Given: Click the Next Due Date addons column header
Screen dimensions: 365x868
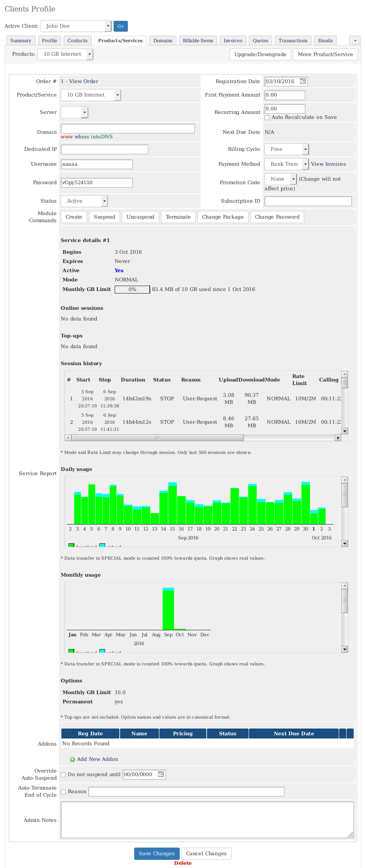Looking at the screenshot, I should click(294, 734).
